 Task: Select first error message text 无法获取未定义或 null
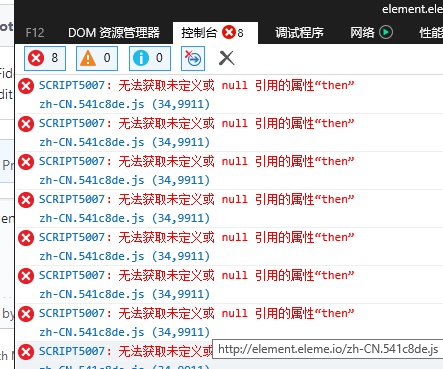pyautogui.click(x=183, y=85)
